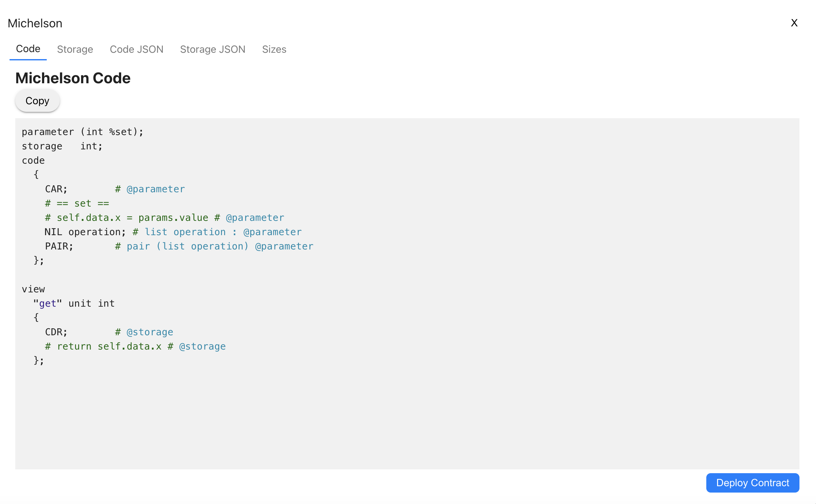The height and width of the screenshot is (504, 816).
Task: Deploy the contract
Action: 752,483
